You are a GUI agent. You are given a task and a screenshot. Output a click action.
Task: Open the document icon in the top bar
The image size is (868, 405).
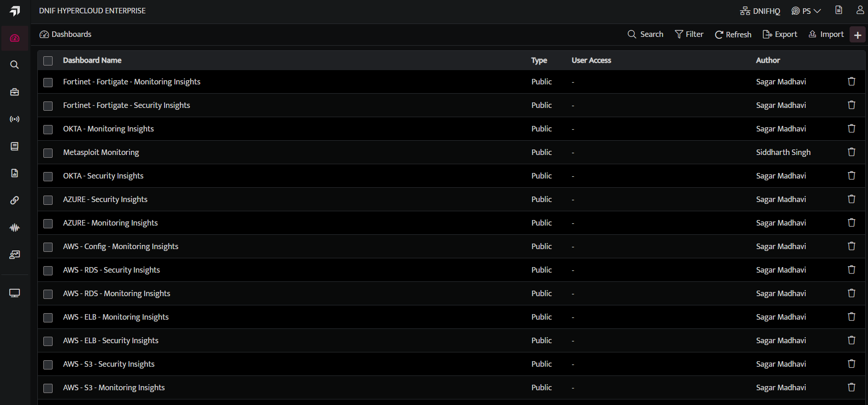pyautogui.click(x=839, y=10)
